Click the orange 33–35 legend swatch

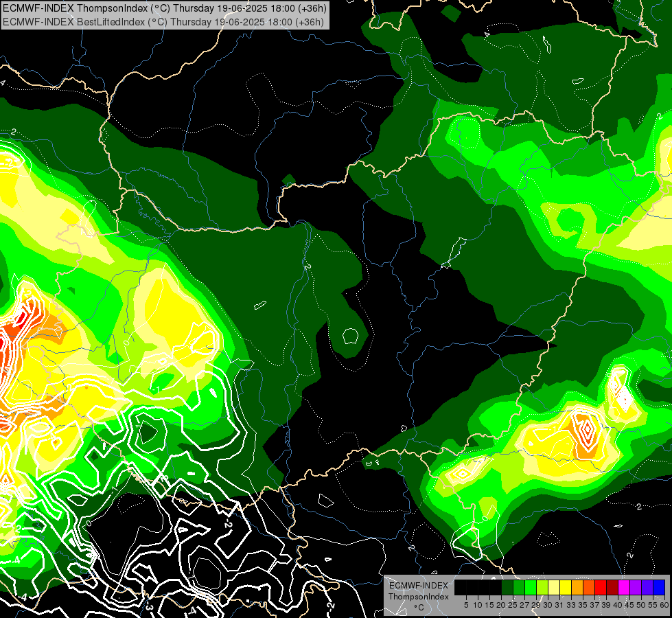click(x=577, y=587)
